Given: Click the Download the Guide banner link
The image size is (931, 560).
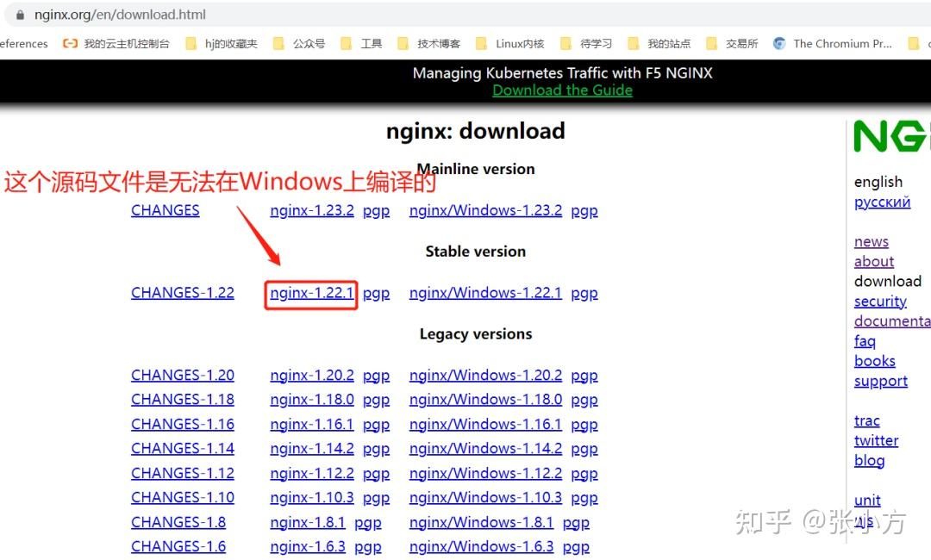Looking at the screenshot, I should tap(562, 90).
